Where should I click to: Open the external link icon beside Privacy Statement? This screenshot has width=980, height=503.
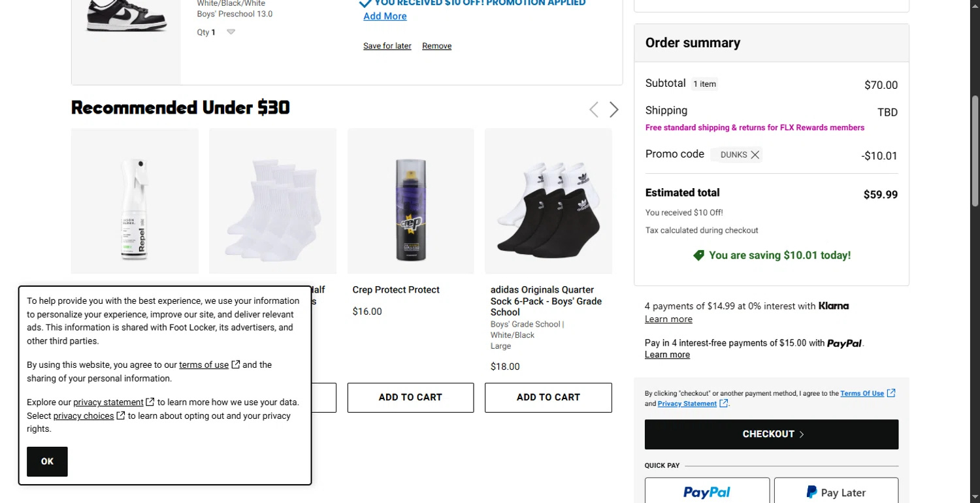(723, 403)
